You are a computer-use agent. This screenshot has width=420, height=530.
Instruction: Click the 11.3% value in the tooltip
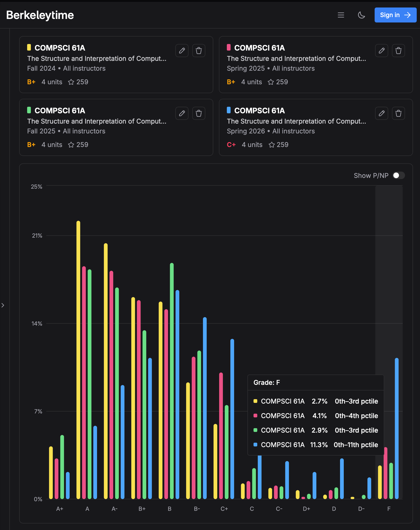319,445
